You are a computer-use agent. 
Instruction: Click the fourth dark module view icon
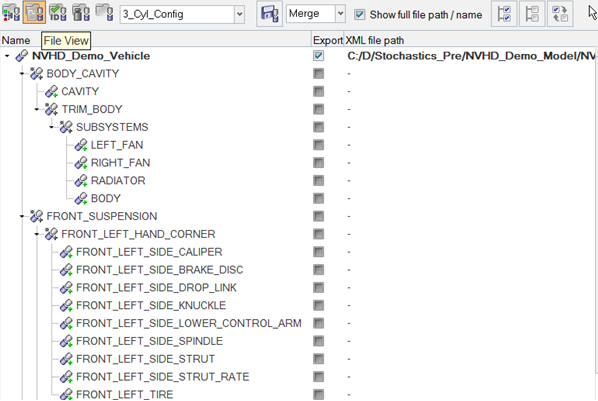click(81, 13)
